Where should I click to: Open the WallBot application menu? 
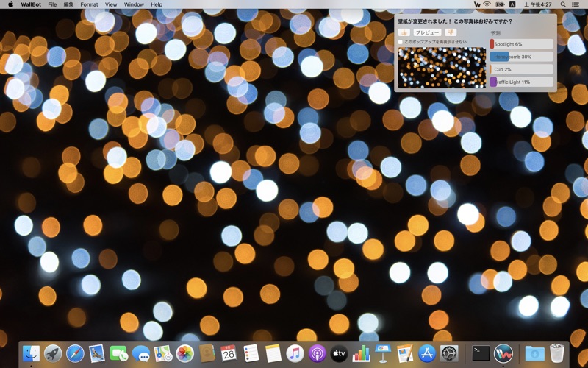[31, 4]
